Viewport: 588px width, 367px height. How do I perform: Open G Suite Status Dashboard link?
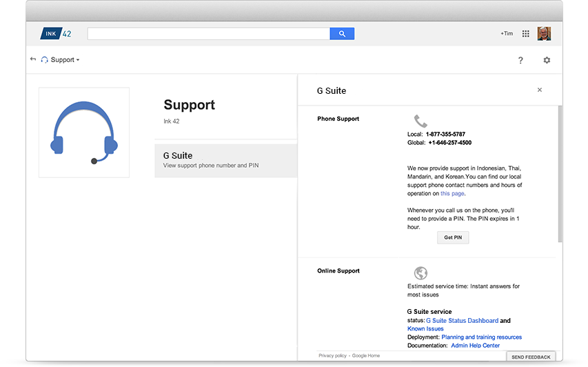point(462,321)
